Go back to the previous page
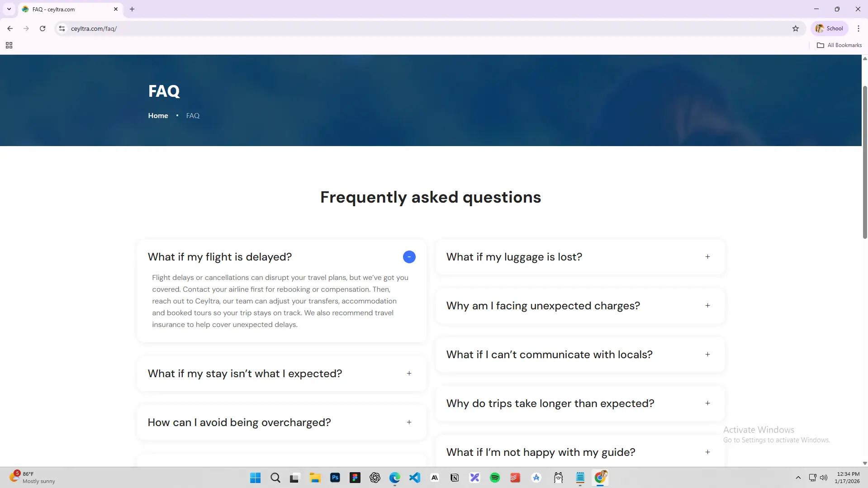The image size is (868, 488). point(10,28)
